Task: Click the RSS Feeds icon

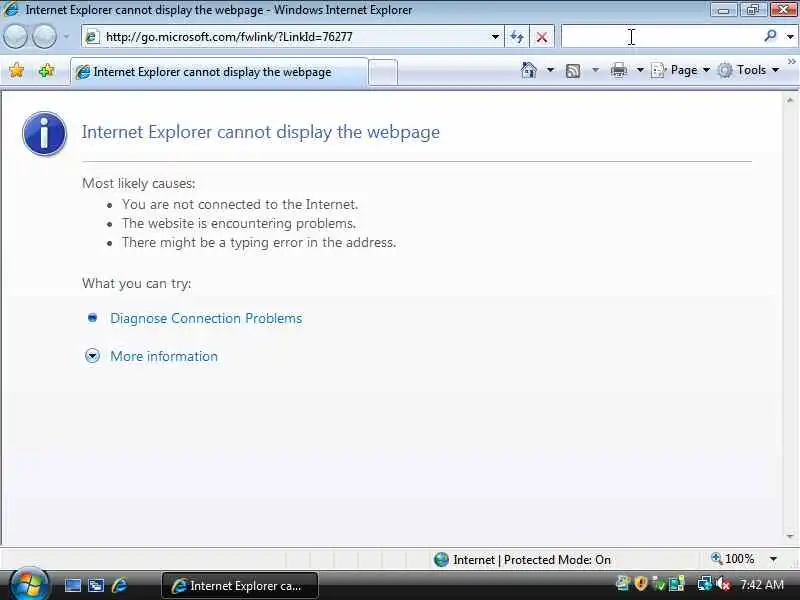Action: pos(573,70)
